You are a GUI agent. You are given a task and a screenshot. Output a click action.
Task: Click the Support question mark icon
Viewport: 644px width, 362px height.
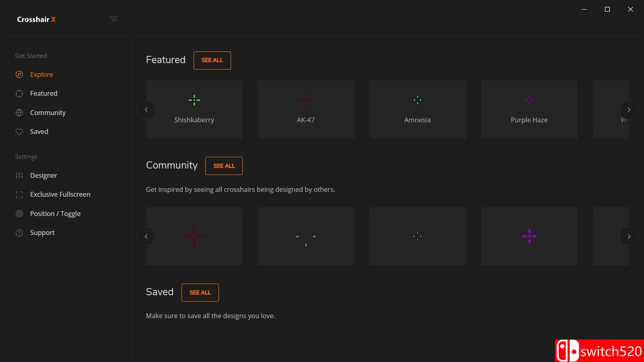coord(19,233)
